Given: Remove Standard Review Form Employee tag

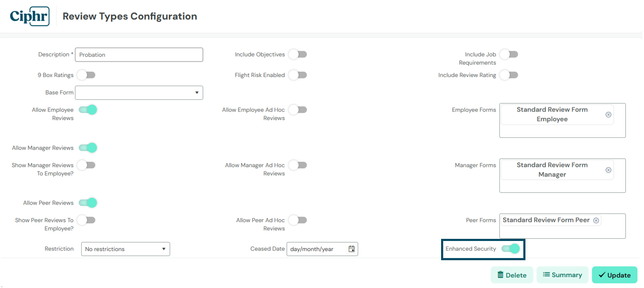Looking at the screenshot, I should coord(608,115).
